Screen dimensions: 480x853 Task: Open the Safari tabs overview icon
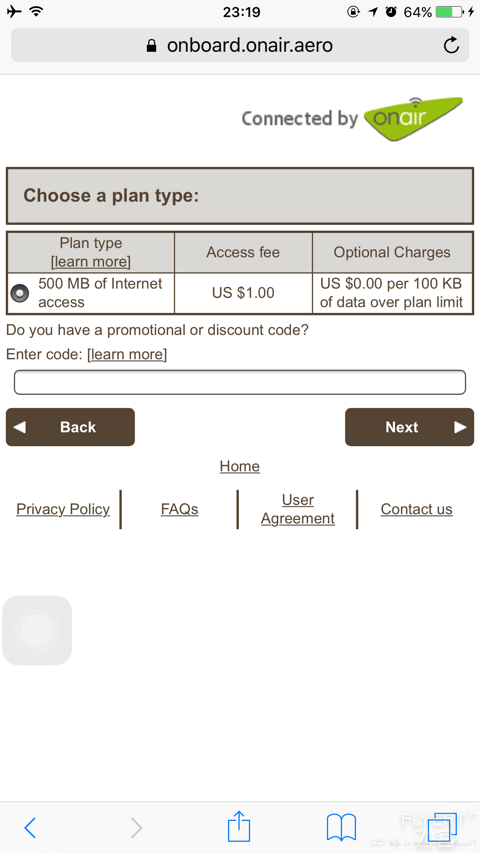[442, 827]
